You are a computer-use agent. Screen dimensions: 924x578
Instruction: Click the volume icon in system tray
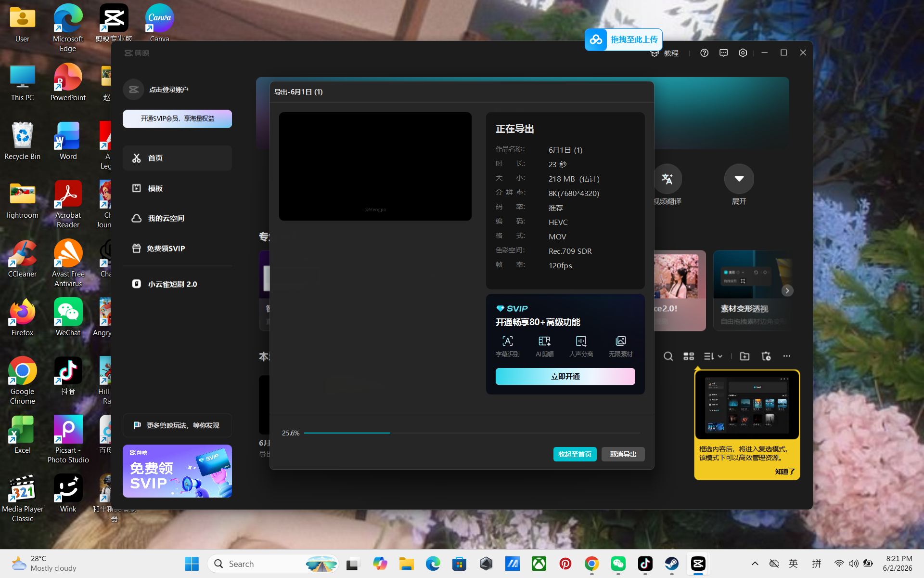click(x=853, y=564)
